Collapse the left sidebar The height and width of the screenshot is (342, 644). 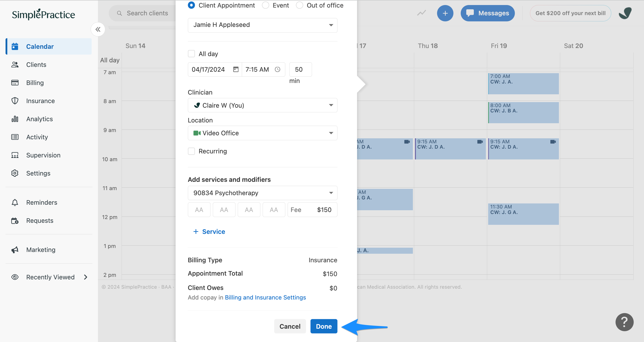point(98,29)
